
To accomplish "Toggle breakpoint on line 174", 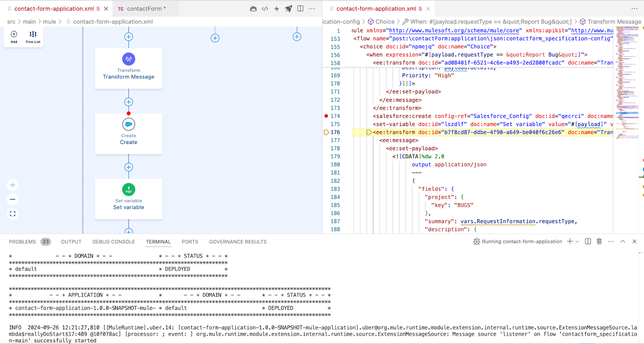I will pos(326,116).
